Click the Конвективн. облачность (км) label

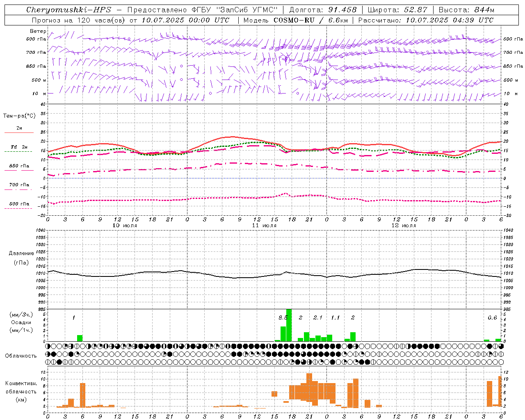[x=21, y=392]
